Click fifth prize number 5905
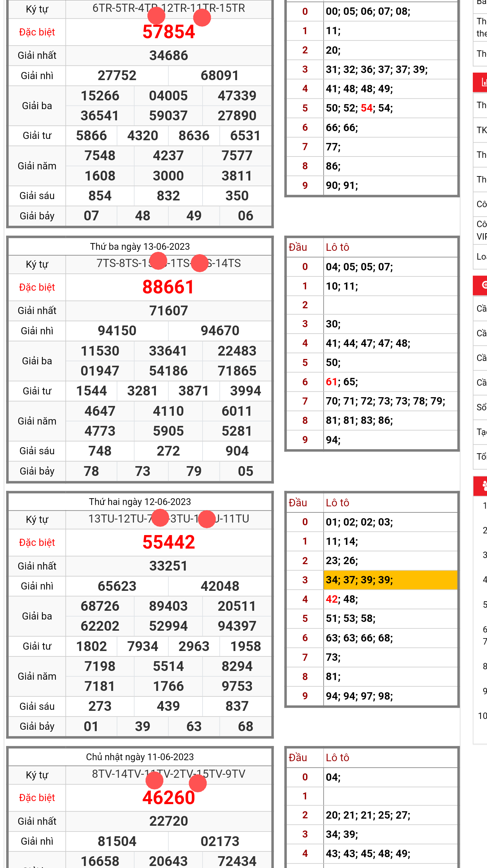487x868 pixels. pos(168,431)
